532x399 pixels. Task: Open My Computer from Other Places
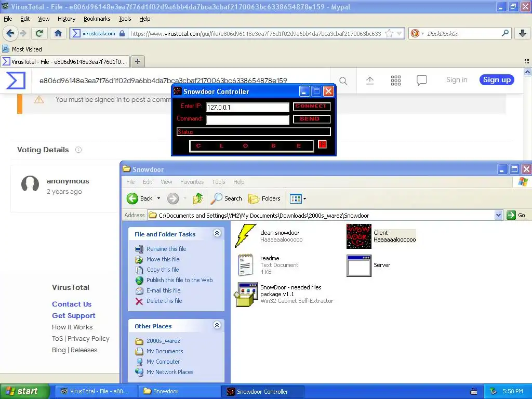[163, 362]
